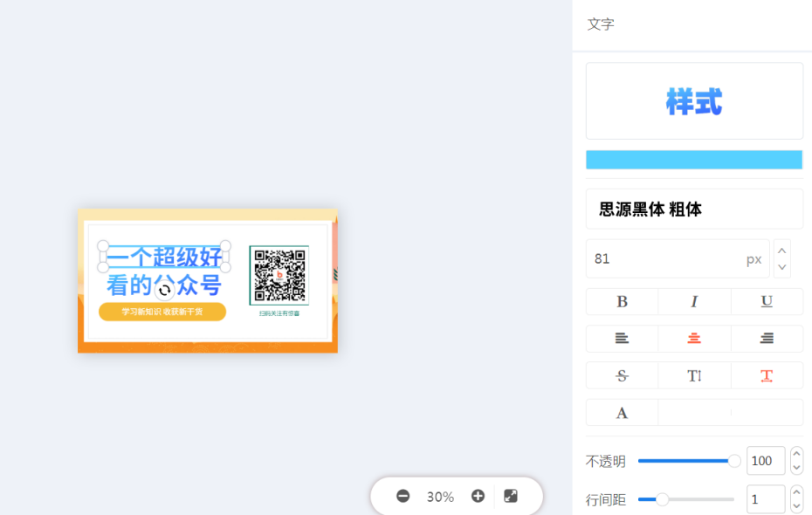Click the font size input showing 81
812x515 pixels.
[664, 259]
